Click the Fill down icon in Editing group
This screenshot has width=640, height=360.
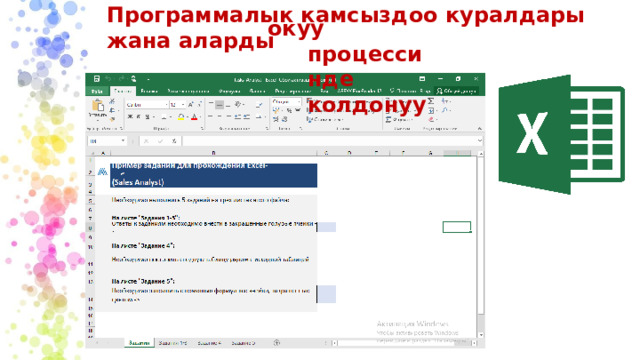(431, 110)
